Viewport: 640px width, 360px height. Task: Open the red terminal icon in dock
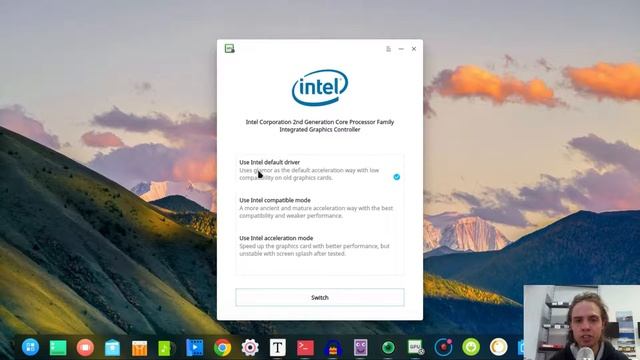(305, 348)
